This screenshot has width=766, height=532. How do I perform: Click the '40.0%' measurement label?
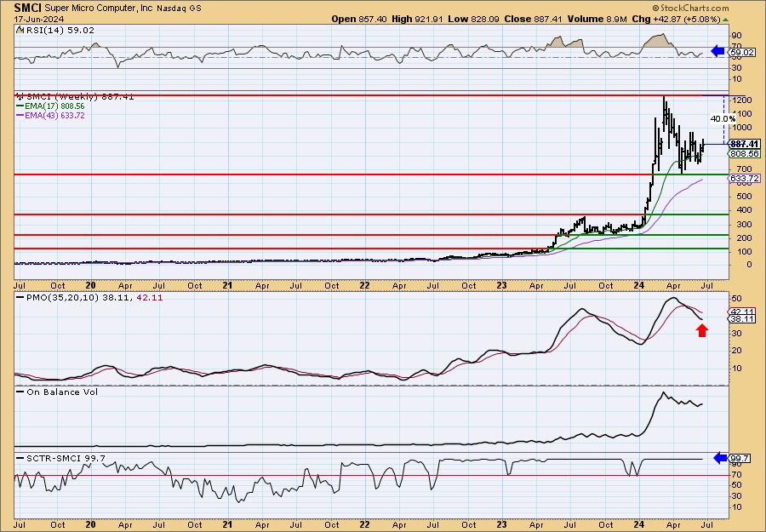[723, 118]
